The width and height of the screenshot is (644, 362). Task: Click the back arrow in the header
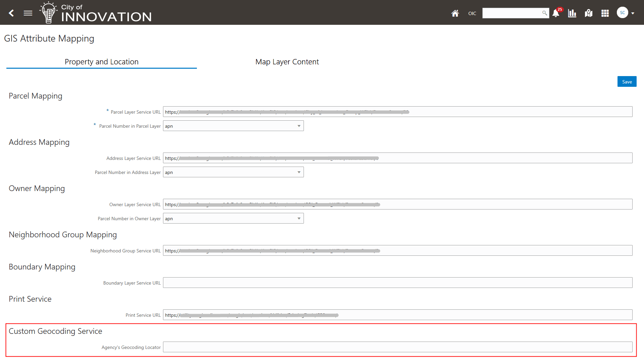pyautogui.click(x=11, y=13)
